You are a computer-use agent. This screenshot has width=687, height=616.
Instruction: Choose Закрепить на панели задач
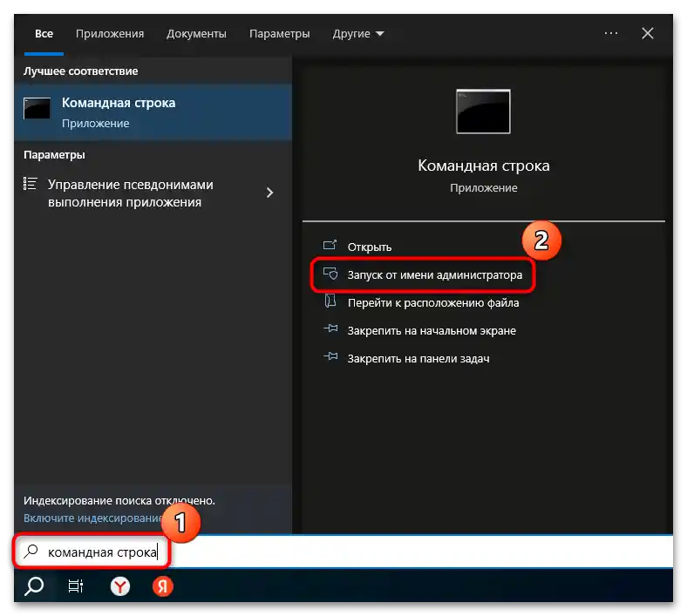coord(418,359)
